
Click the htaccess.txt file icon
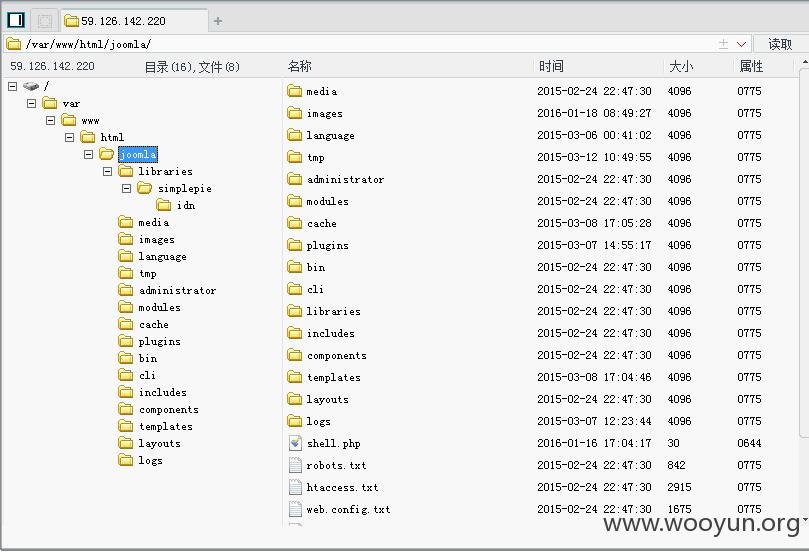coord(295,487)
